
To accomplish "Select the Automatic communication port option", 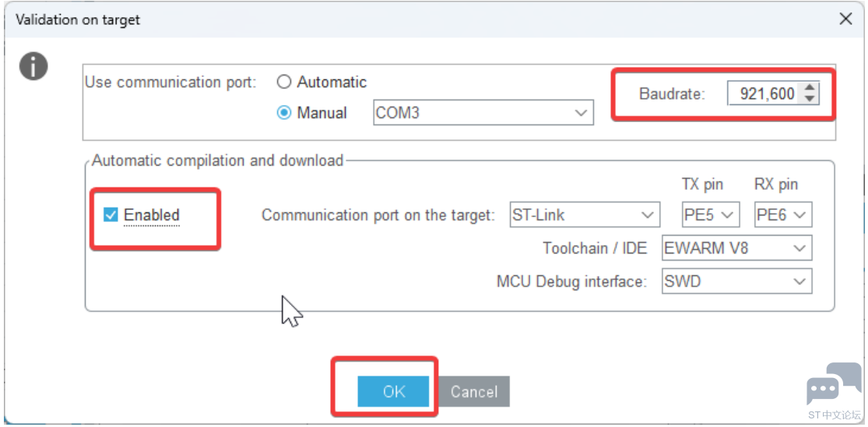I will [285, 82].
